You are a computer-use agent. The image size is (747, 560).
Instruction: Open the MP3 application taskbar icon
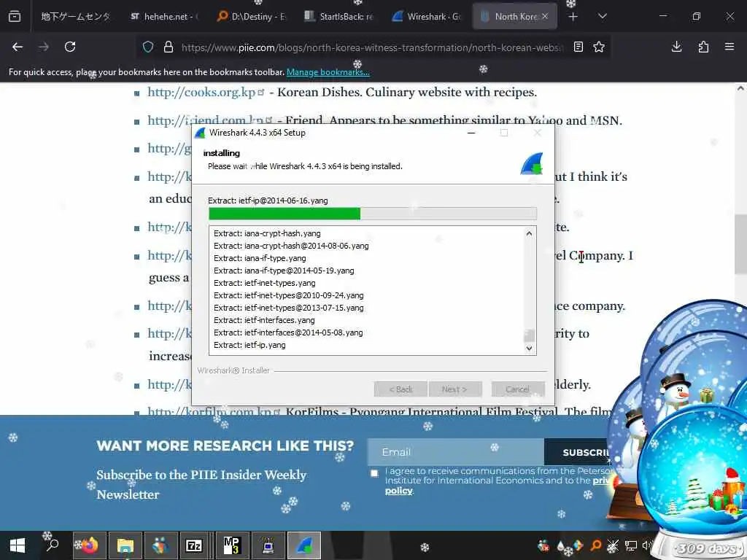[x=232, y=545]
